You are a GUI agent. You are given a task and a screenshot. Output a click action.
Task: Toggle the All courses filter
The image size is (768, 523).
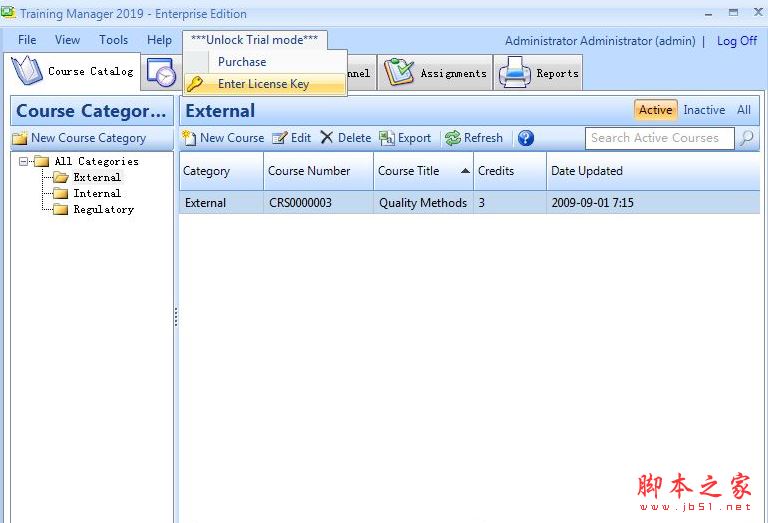click(x=744, y=110)
